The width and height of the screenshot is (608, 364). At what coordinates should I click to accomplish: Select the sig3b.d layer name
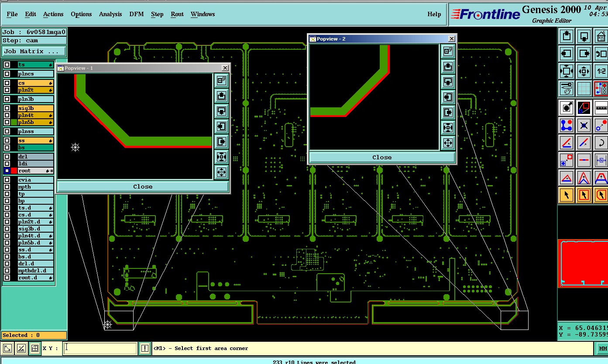[36, 229]
